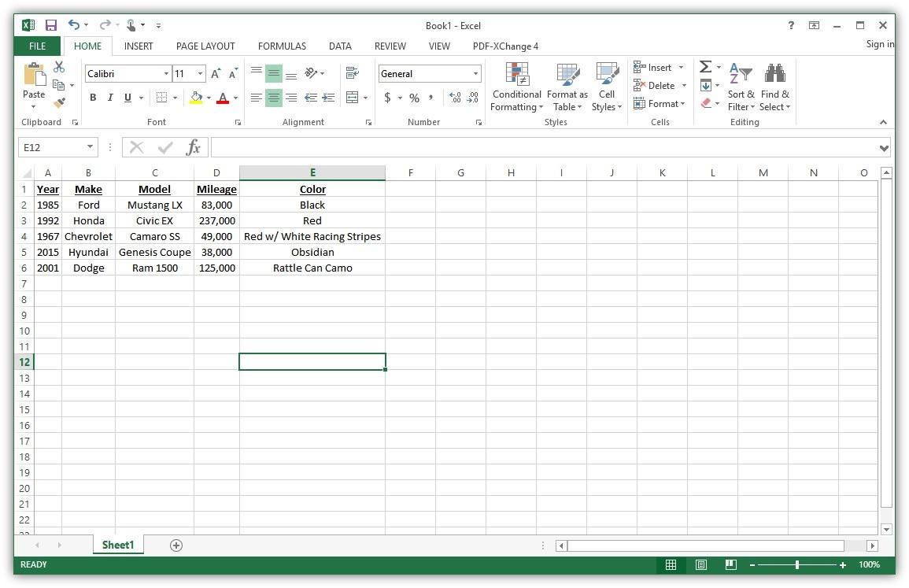Image resolution: width=909 pixels, height=588 pixels.
Task: Click the formula bar input field
Action: coord(545,147)
